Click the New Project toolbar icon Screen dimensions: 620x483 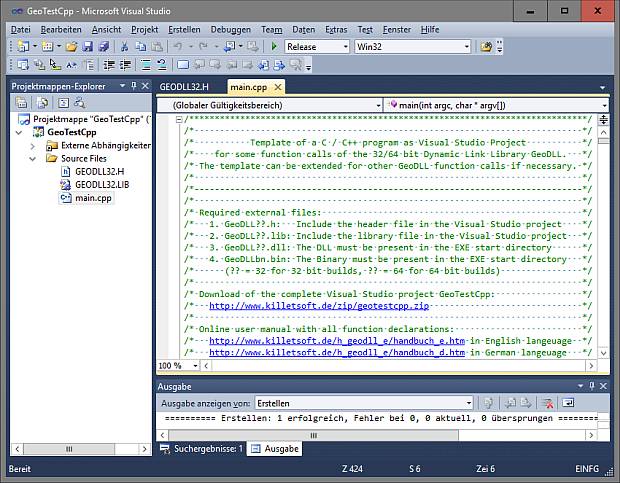(23, 47)
